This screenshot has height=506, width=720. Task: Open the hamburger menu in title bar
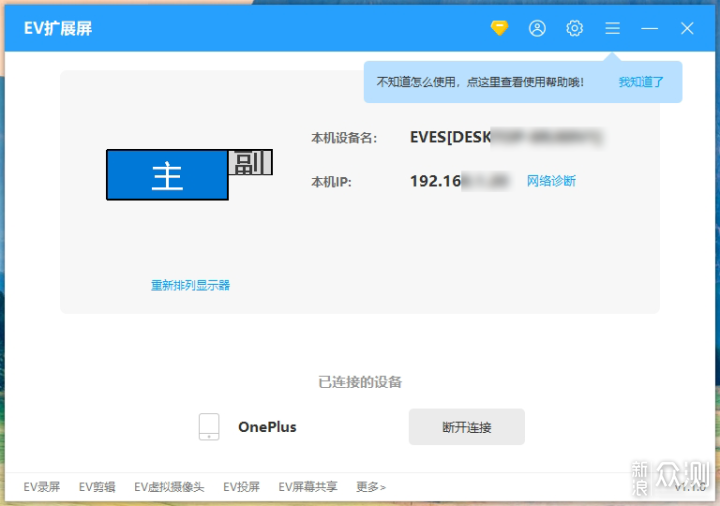point(613,28)
